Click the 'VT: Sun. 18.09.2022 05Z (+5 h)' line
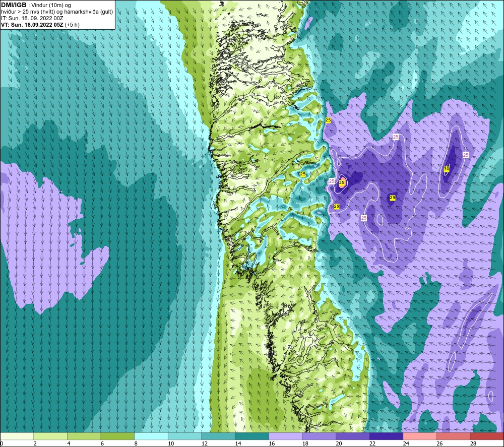 tap(40, 24)
